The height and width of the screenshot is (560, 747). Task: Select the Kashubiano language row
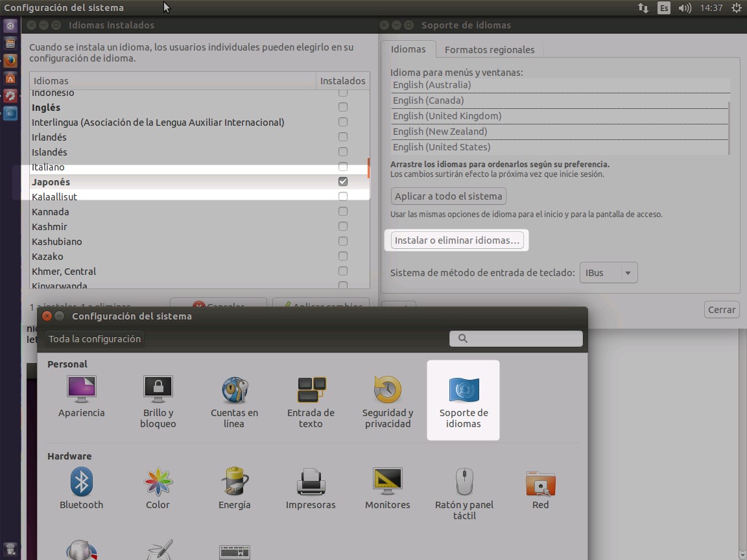point(199,241)
